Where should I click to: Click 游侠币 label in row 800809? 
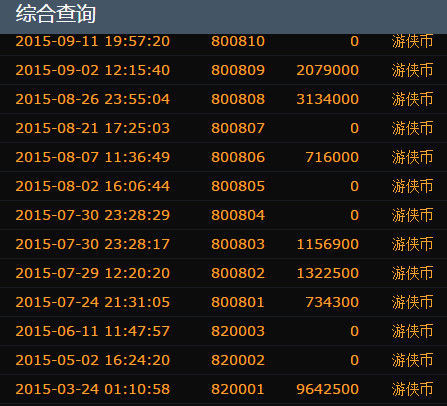412,70
